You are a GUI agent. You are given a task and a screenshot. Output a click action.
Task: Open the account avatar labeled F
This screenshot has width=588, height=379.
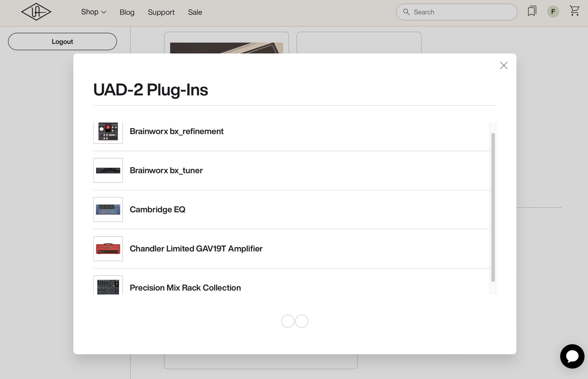[x=553, y=12]
